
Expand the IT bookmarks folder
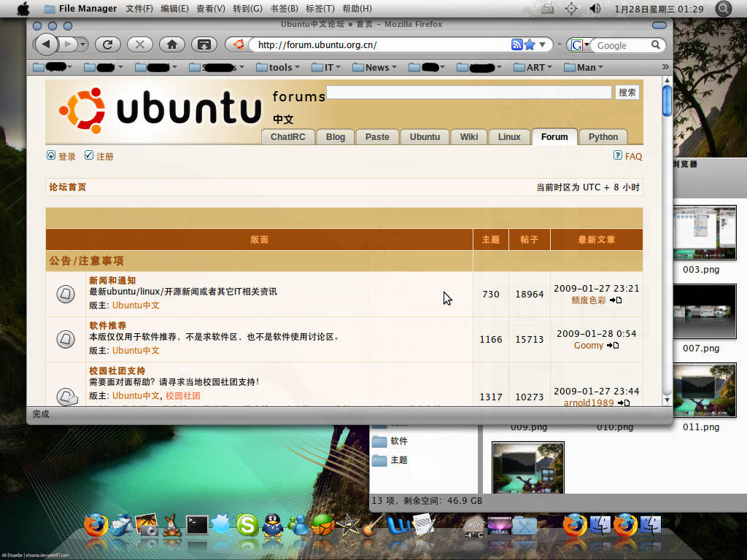(326, 68)
